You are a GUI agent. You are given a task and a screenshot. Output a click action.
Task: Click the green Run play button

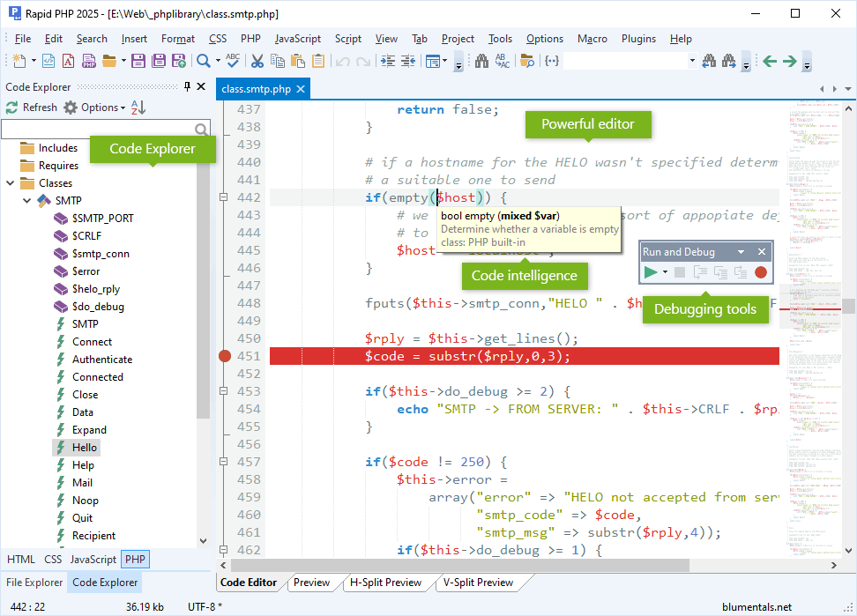[x=651, y=272]
